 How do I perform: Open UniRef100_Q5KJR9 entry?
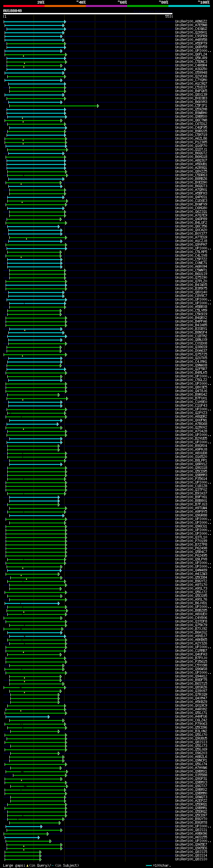[191, 58]
